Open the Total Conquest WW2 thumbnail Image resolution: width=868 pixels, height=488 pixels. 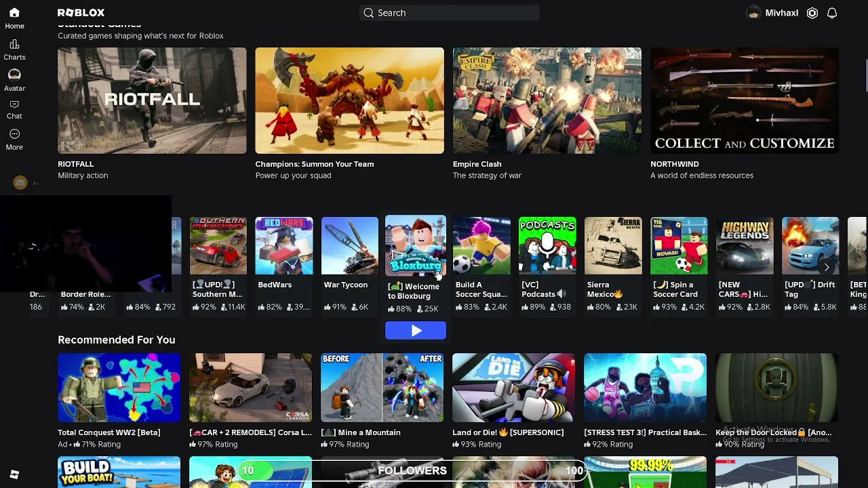[119, 388]
